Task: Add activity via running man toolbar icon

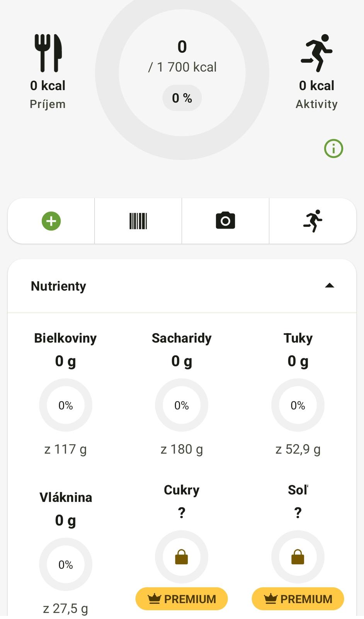Action: click(x=313, y=221)
